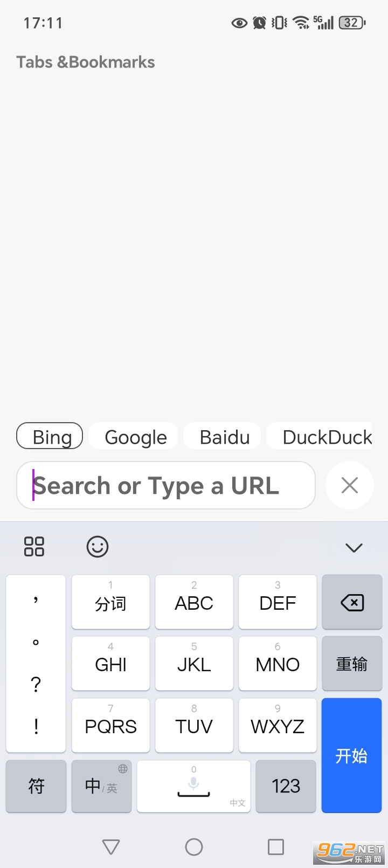The height and width of the screenshot is (868, 388).
Task: Switch to the 123 numeric keyboard
Action: (x=286, y=786)
